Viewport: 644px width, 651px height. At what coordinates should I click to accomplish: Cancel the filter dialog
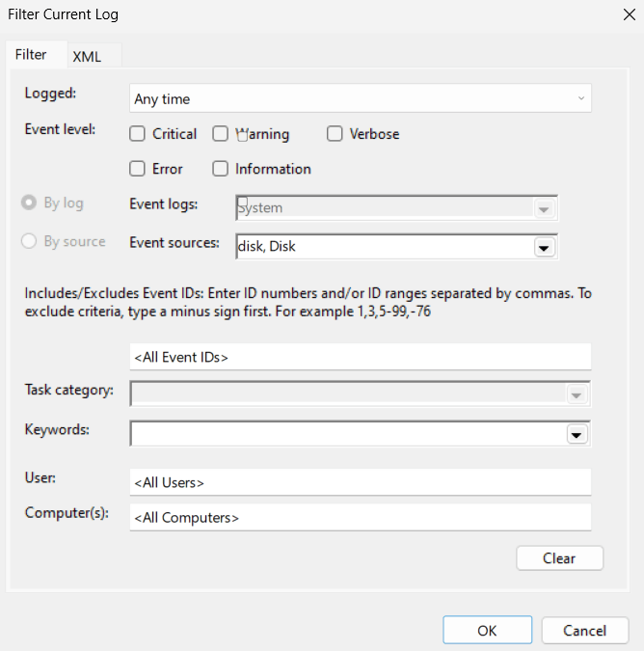(584, 630)
